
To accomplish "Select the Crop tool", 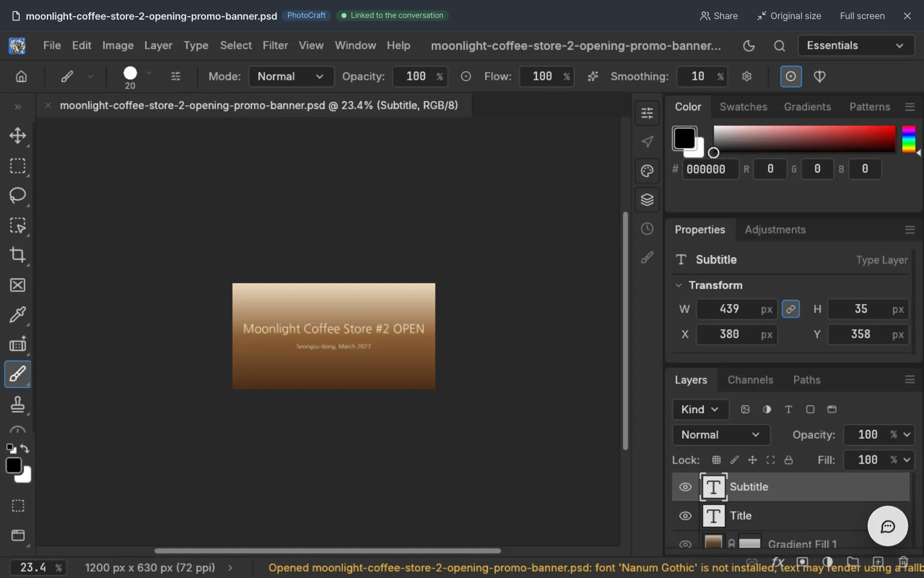I will pyautogui.click(x=18, y=255).
